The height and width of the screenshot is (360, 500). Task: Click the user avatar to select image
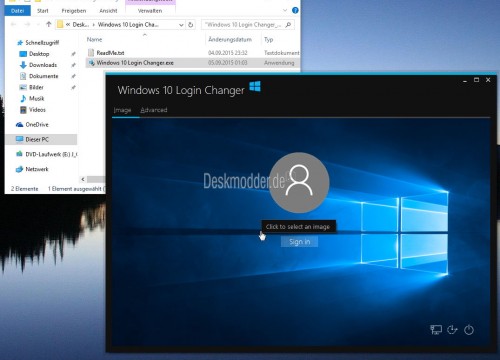pyautogui.click(x=299, y=183)
